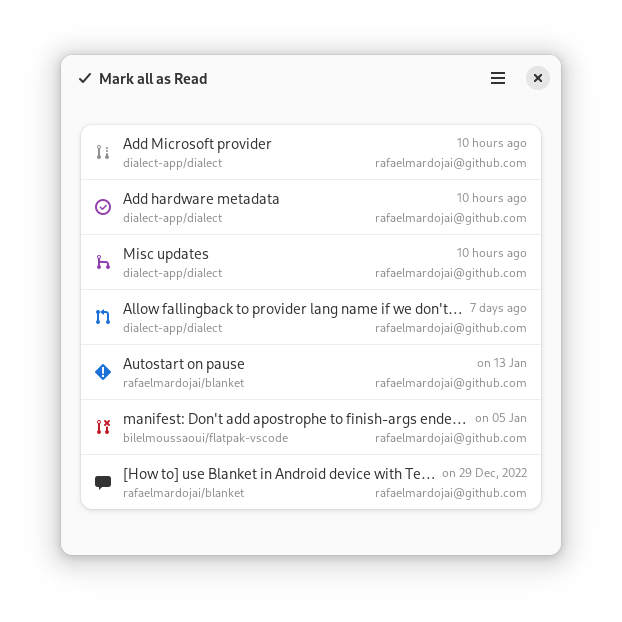Click the black discussion speech bubble icon
This screenshot has height=622, width=622.
103,482
